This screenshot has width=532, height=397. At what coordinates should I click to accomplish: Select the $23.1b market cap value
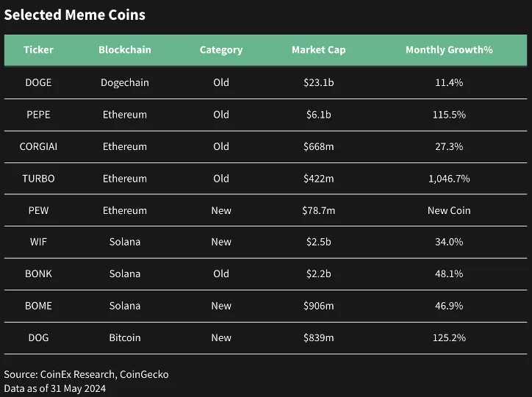coord(318,82)
